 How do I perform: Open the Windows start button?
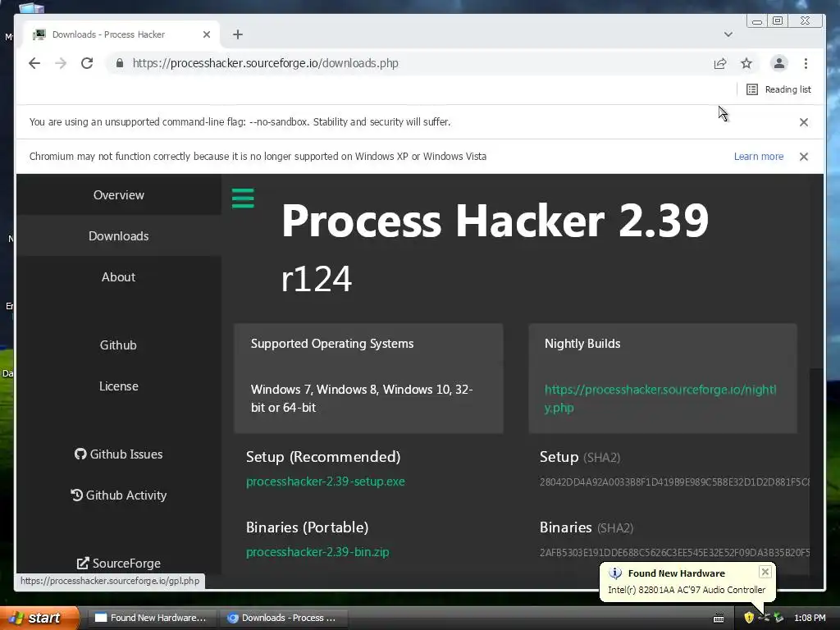pos(39,618)
